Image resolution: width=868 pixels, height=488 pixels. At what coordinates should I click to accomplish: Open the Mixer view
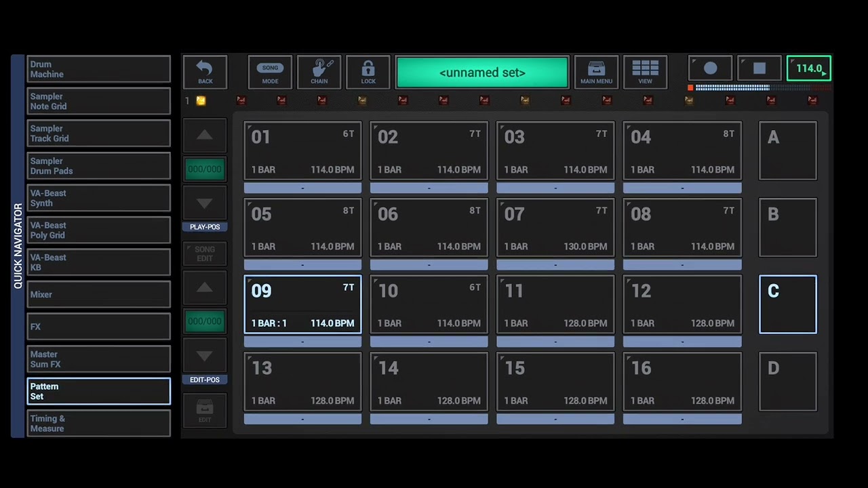click(99, 295)
